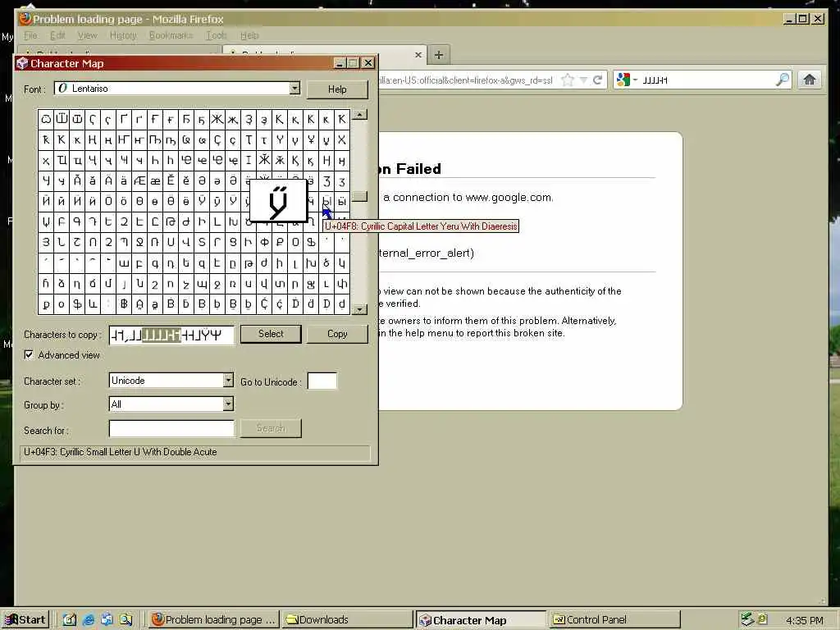Select the Æ character in the grid
This screenshot has height=630, width=840.
pos(139,181)
